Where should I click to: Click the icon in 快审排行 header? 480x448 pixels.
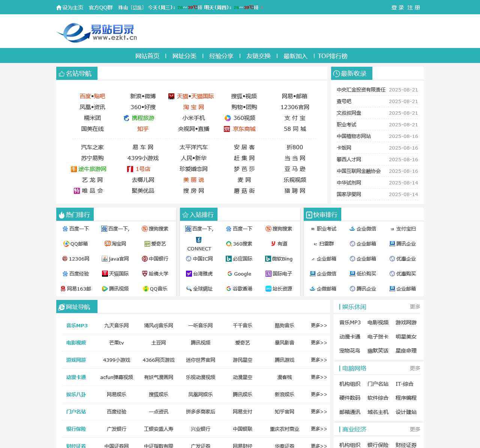pyautogui.click(x=309, y=215)
